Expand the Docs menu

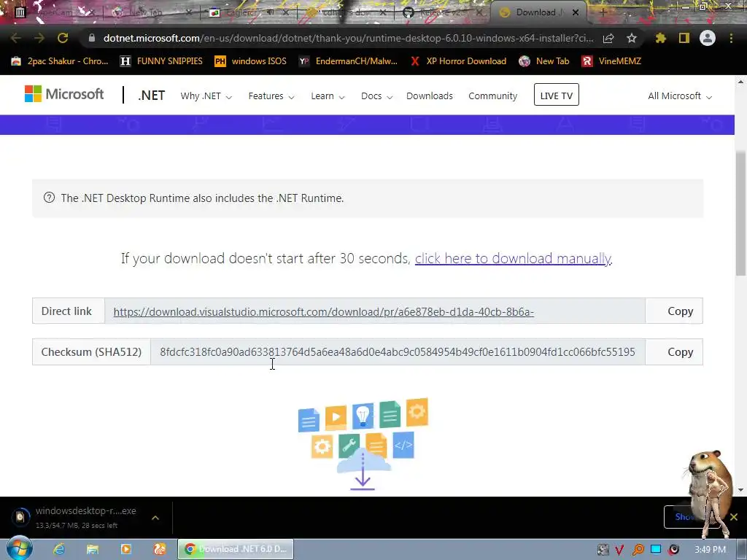[376, 96]
